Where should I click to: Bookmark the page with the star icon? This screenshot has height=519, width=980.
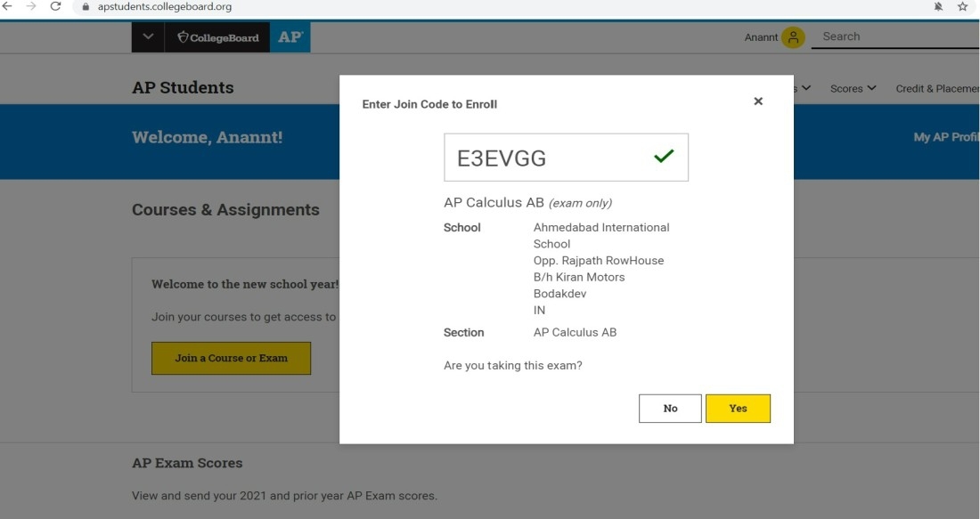pos(962,7)
